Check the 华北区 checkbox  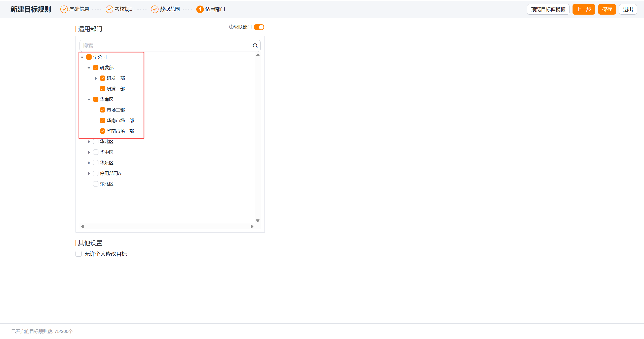click(96, 142)
